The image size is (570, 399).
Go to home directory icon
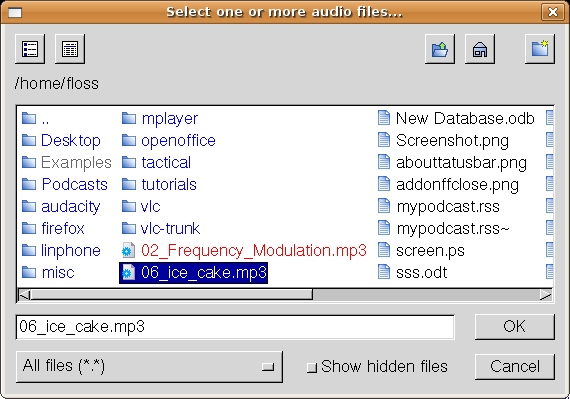pos(480,49)
